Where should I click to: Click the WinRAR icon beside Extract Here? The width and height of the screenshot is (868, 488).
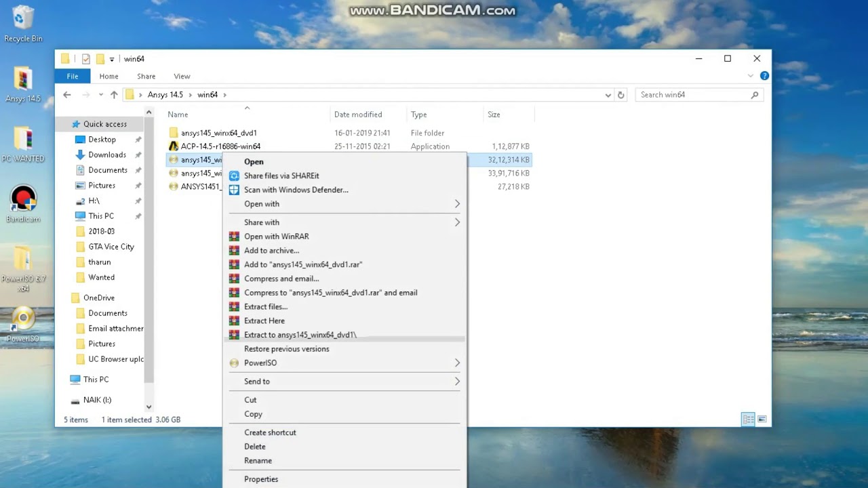click(x=234, y=321)
